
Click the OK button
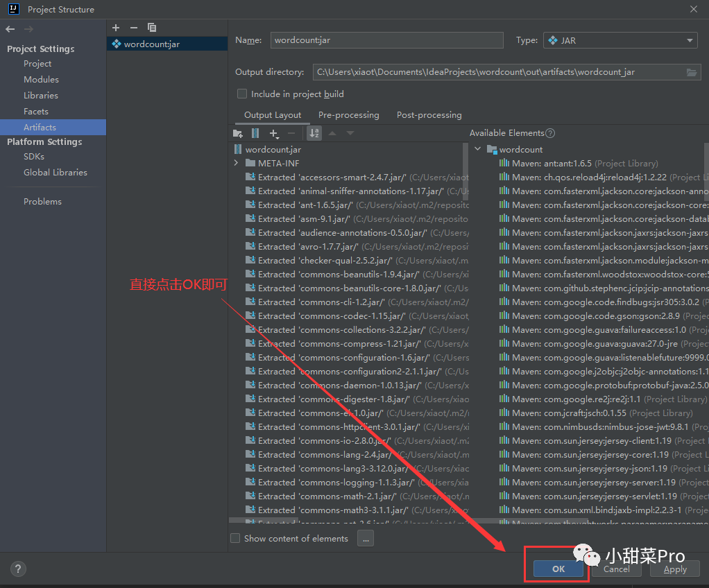point(558,569)
